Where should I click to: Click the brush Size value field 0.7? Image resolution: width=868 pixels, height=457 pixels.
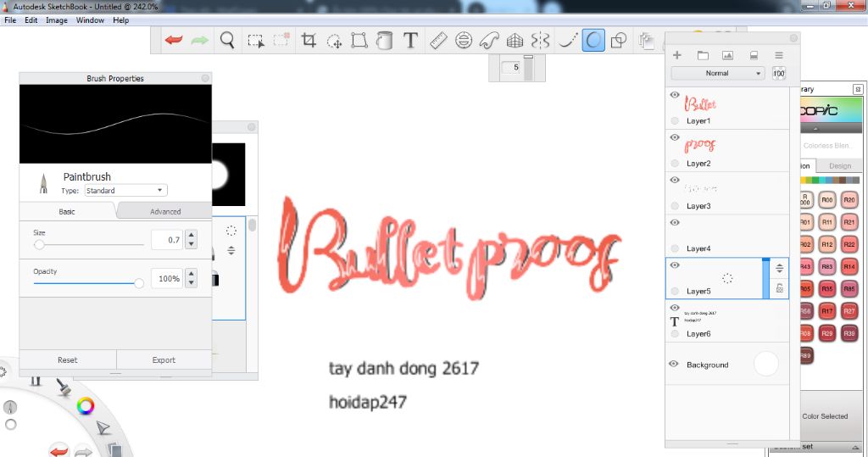pyautogui.click(x=167, y=240)
